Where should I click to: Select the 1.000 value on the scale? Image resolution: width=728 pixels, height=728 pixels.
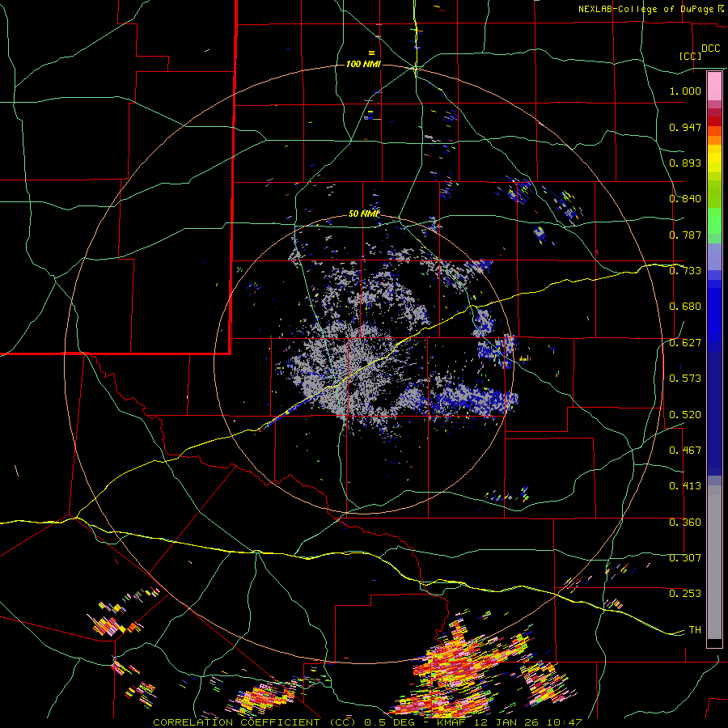(685, 91)
